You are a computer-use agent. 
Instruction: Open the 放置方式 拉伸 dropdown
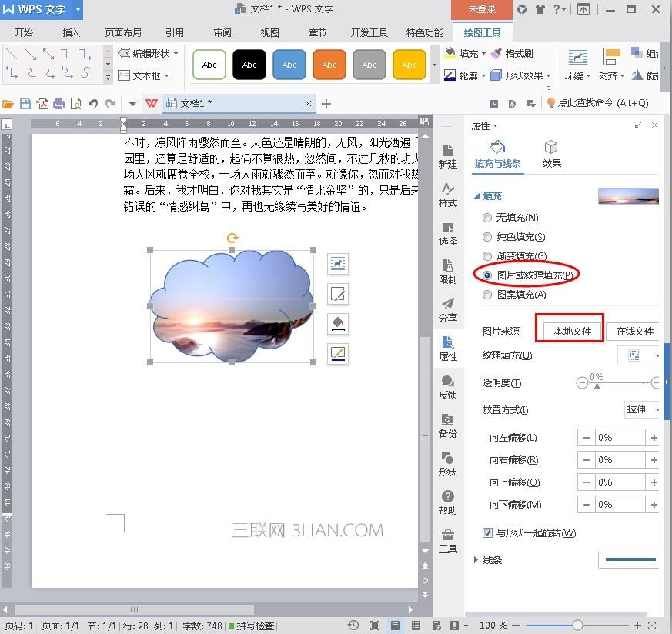pyautogui.click(x=643, y=409)
